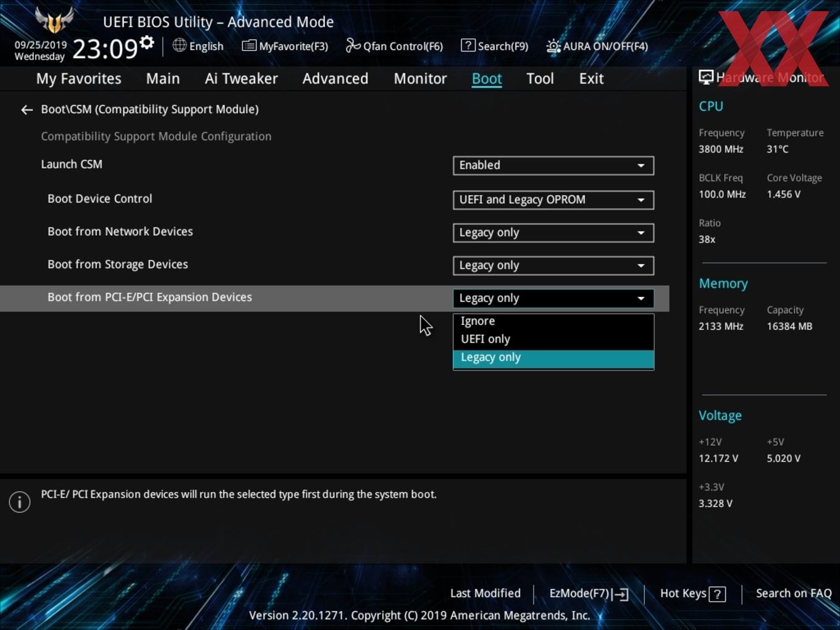This screenshot has width=840, height=630.
Task: Click the globe language icon
Action: 179,45
